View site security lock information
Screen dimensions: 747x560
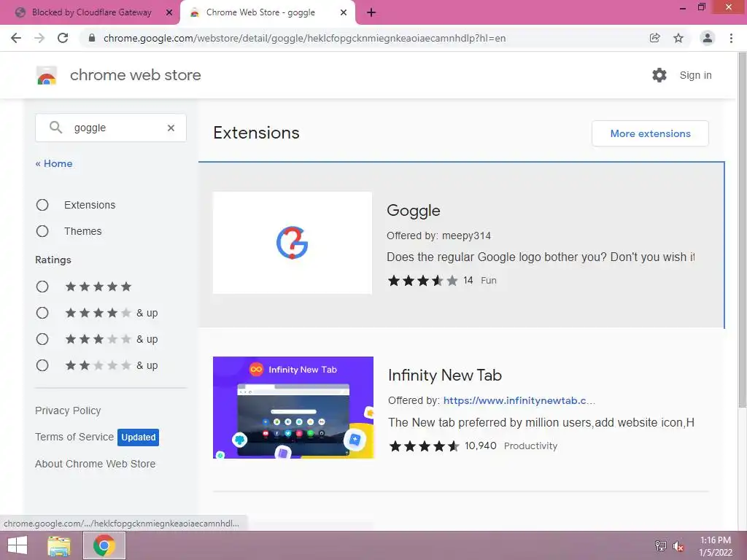pyautogui.click(x=92, y=38)
